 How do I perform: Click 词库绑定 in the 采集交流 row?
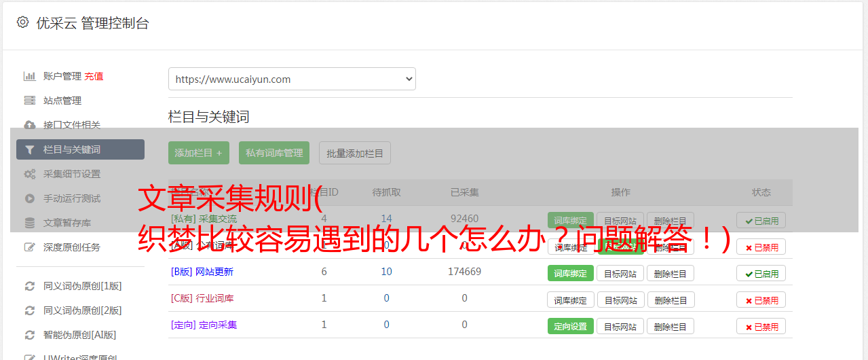[571, 220]
